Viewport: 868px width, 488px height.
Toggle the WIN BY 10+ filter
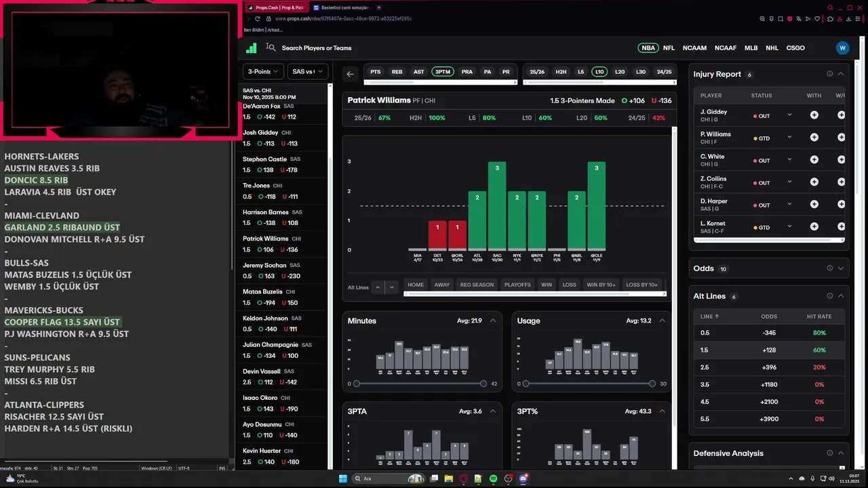(601, 285)
